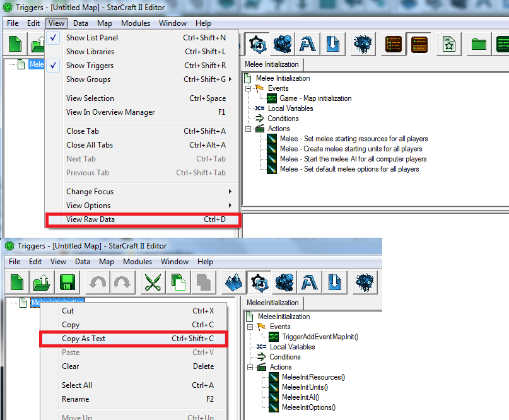Click the Open folder icon in the lower window
The width and height of the screenshot is (509, 420).
point(42,282)
